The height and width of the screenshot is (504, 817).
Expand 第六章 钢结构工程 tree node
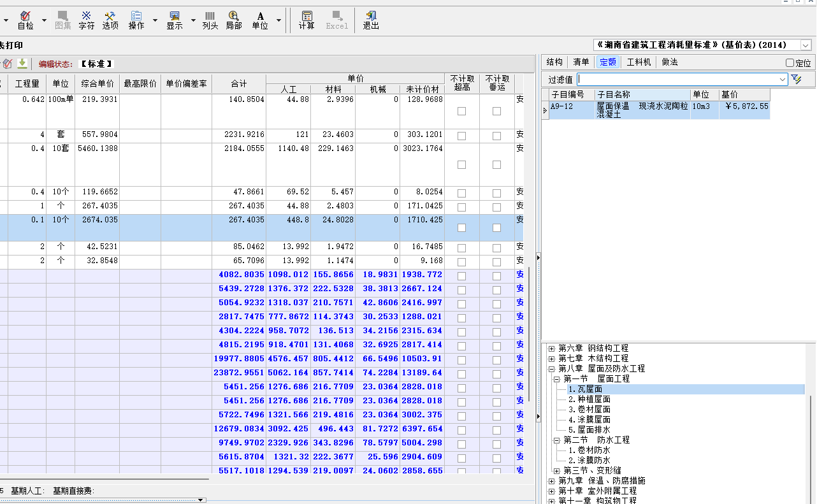pos(551,349)
